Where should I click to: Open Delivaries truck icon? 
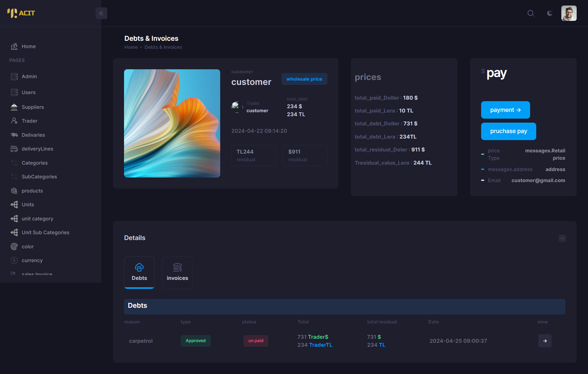click(14, 135)
